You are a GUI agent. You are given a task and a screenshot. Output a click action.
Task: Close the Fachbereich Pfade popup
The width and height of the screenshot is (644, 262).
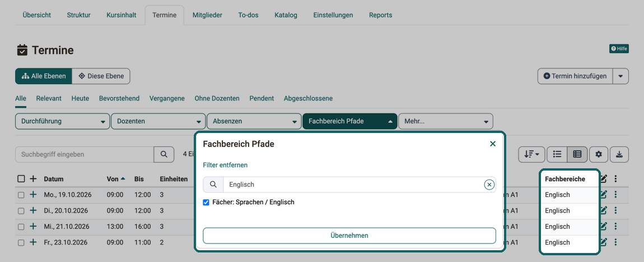(493, 144)
